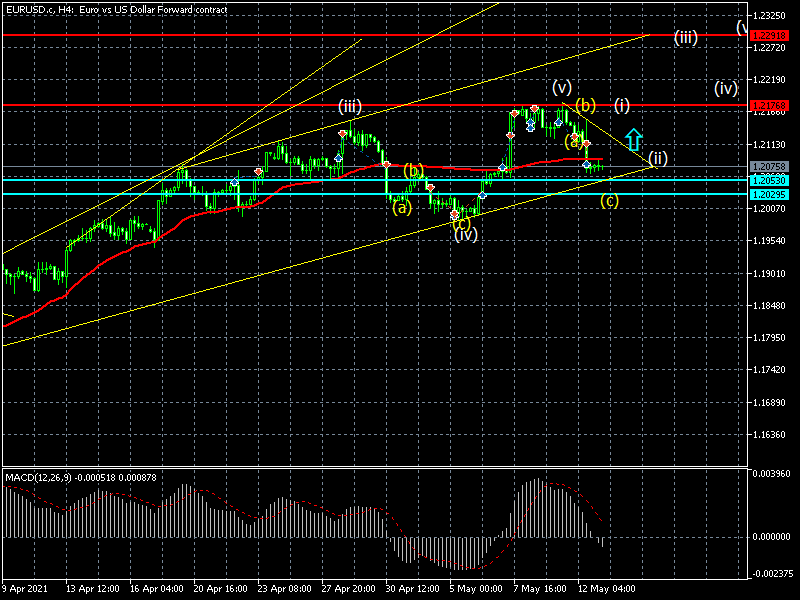Click the cyan up arrow marker
The width and height of the screenshot is (800, 600).
click(x=633, y=139)
